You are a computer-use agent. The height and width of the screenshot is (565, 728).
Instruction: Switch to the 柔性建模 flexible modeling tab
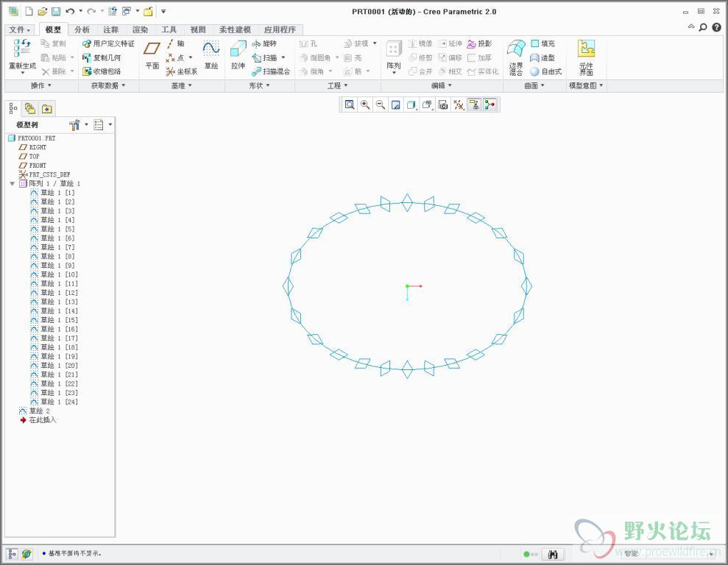[235, 29]
